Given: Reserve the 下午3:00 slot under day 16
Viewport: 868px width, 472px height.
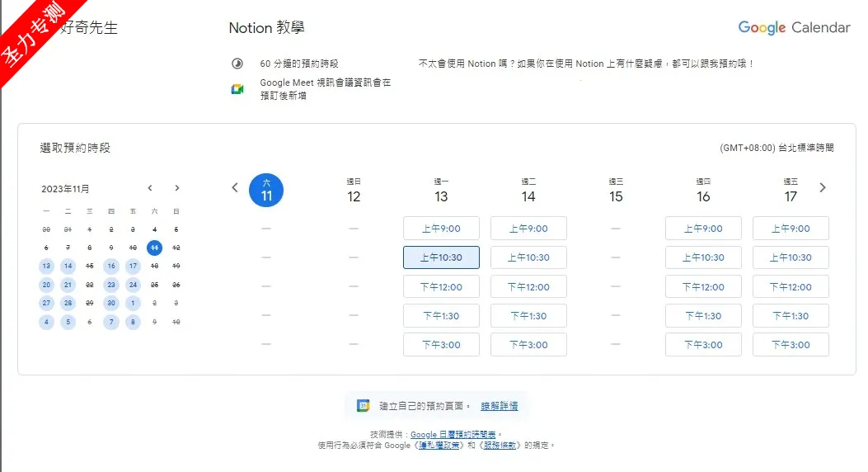Looking at the screenshot, I should click(704, 345).
